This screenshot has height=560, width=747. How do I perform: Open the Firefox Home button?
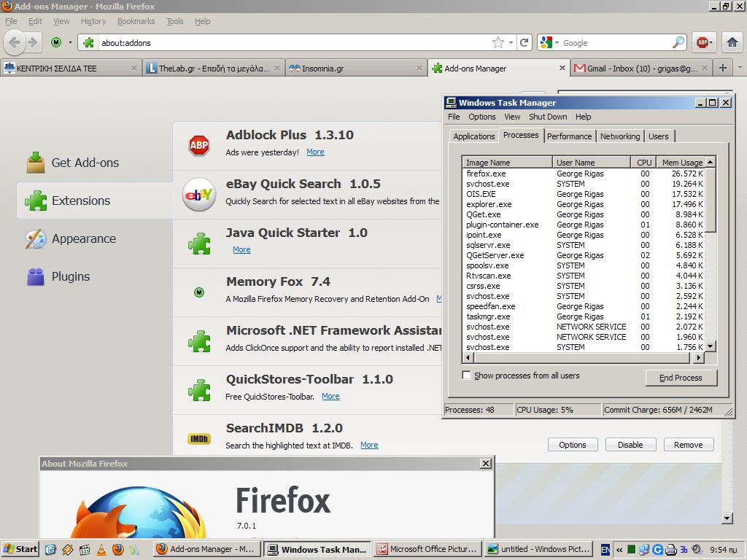[x=732, y=42]
